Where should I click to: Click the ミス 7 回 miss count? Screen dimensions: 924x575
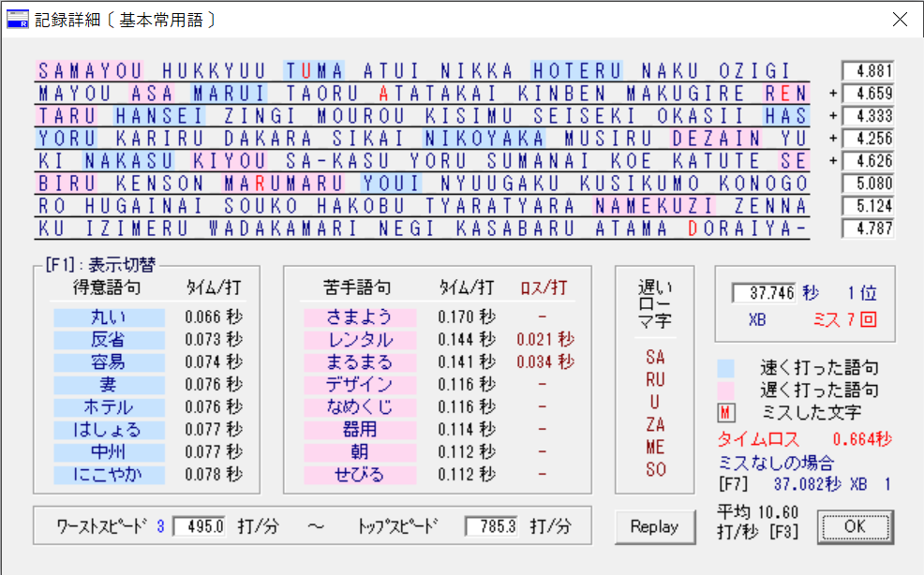click(845, 319)
